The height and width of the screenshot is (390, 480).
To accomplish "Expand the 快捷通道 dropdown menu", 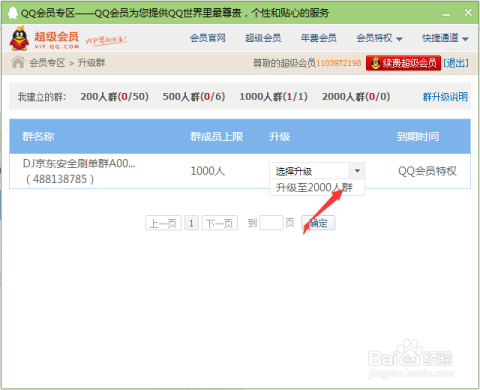I will [445, 38].
